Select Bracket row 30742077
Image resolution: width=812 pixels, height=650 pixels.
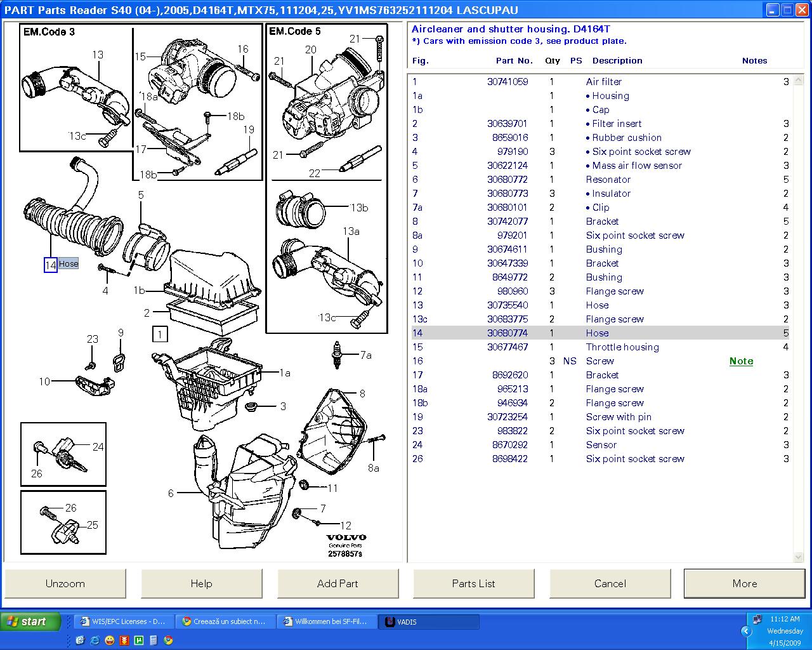tap(600, 222)
